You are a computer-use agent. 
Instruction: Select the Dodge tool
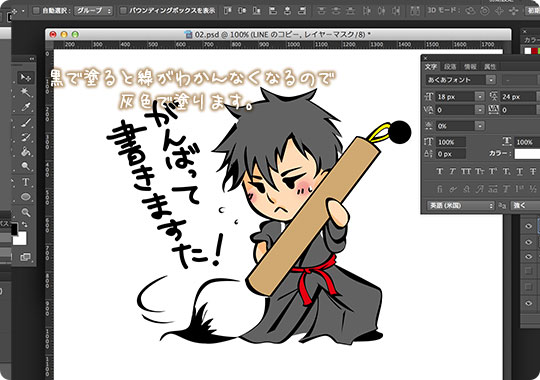point(25,166)
